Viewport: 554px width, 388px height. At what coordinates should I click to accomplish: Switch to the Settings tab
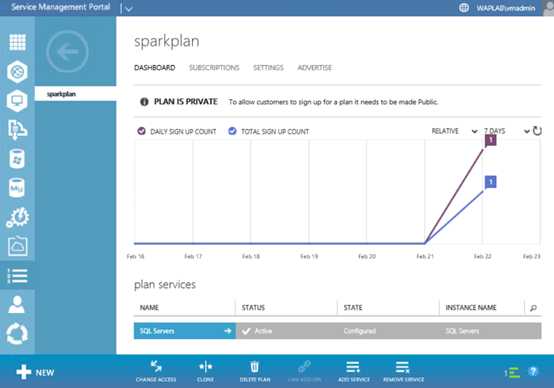click(x=268, y=67)
